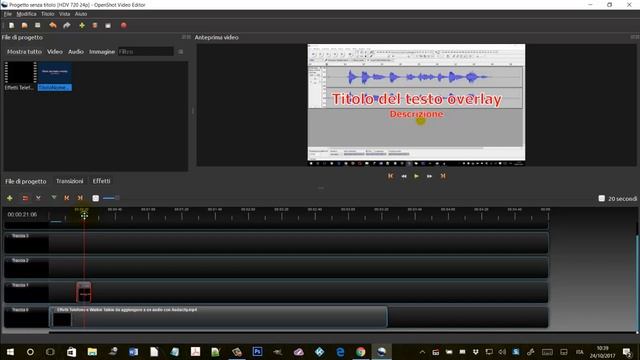Viewport: 640px width, 360px height.
Task: Click the zoom out button beside the zoom slider
Action: coord(96,198)
